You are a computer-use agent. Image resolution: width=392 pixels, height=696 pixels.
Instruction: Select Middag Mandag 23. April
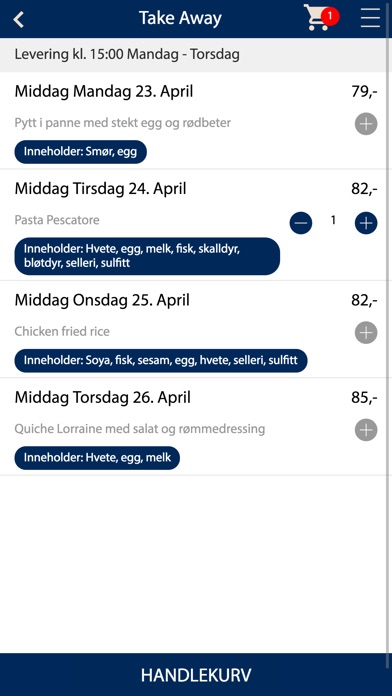(104, 92)
